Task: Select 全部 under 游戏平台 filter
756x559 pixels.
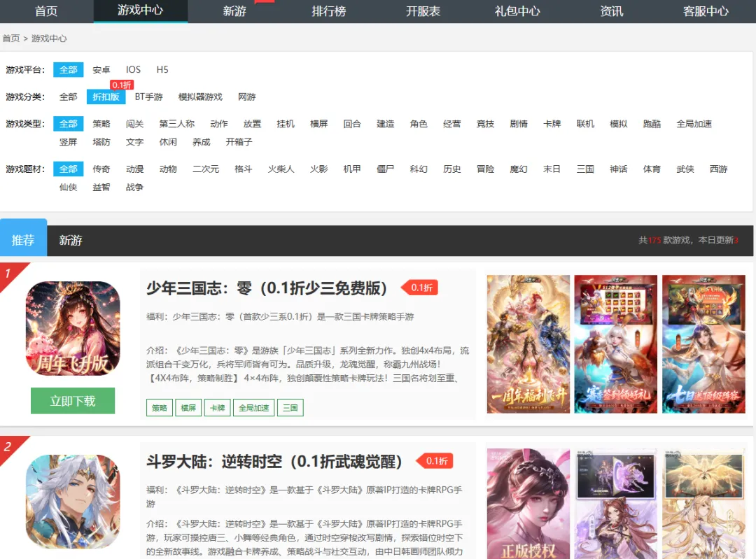Action: pos(69,70)
